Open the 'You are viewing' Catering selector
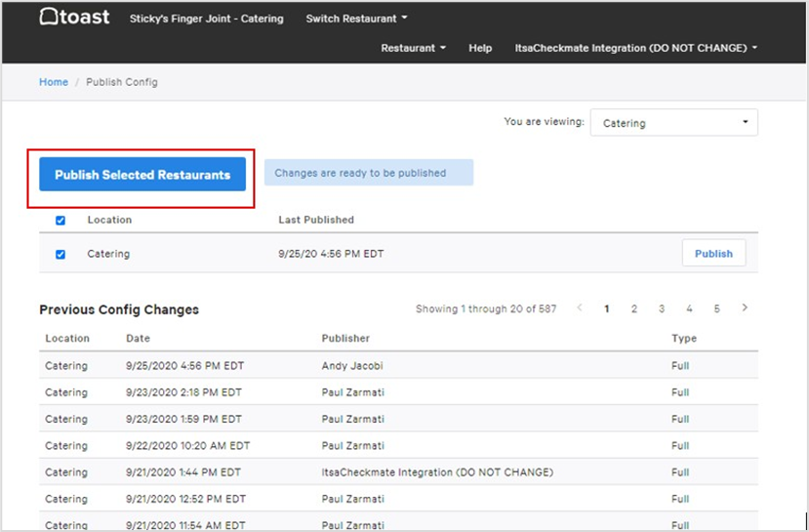Viewport: 809px width, 532px height. [673, 123]
